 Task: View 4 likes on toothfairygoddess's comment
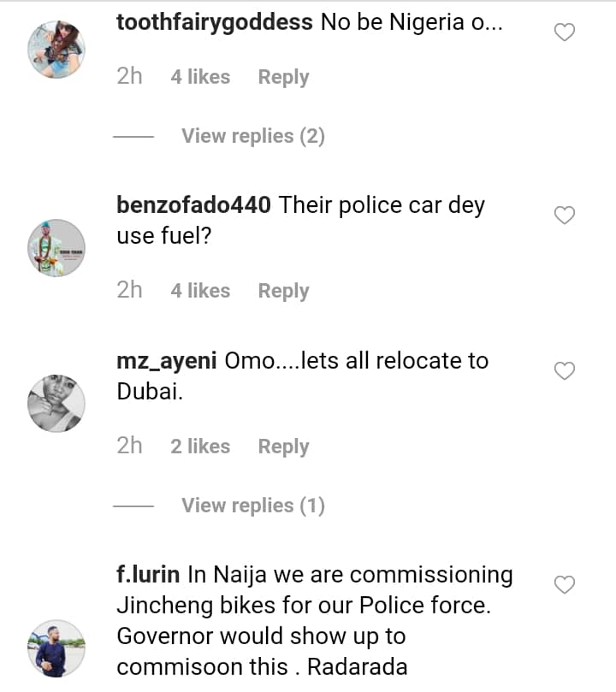point(200,77)
